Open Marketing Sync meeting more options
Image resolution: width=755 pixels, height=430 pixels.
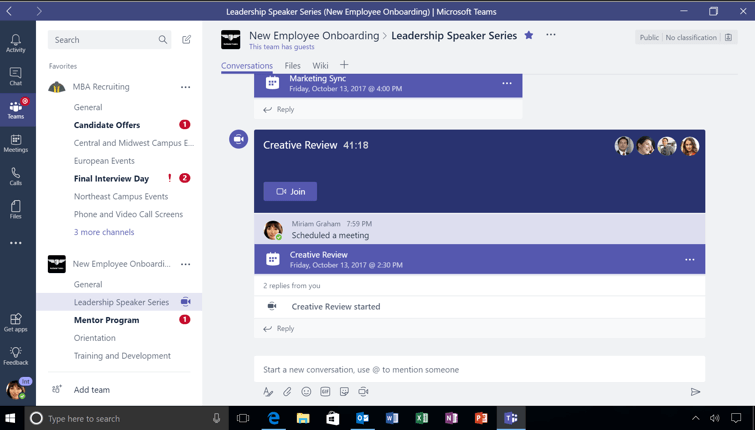point(507,83)
